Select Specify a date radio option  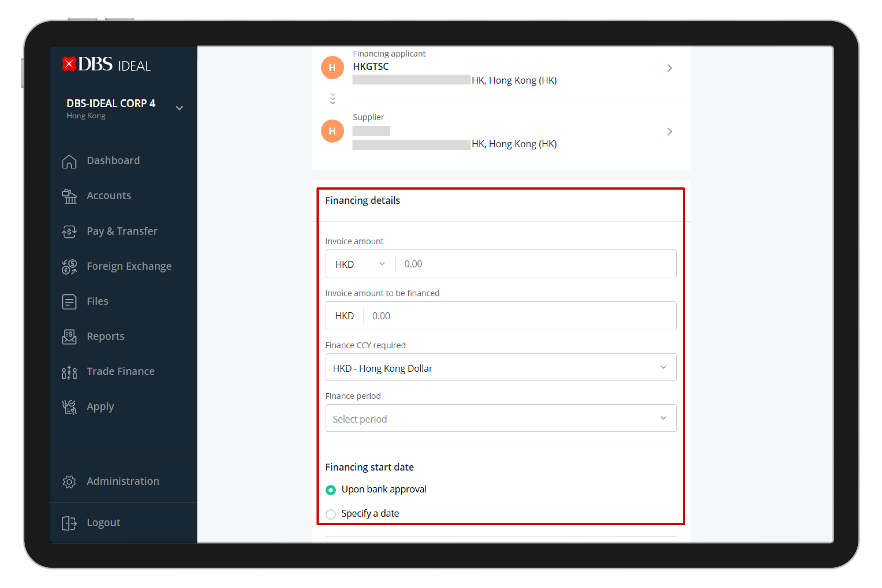tap(330, 514)
